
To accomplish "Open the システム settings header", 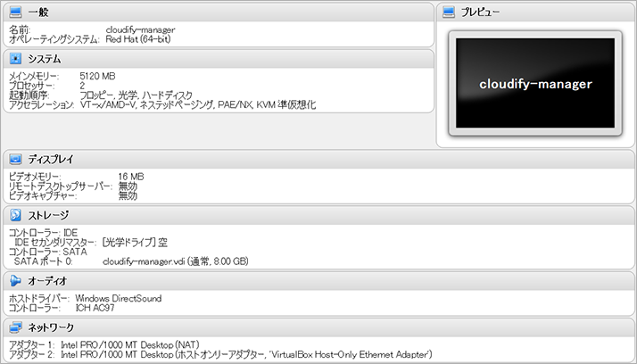I will click(x=45, y=59).
